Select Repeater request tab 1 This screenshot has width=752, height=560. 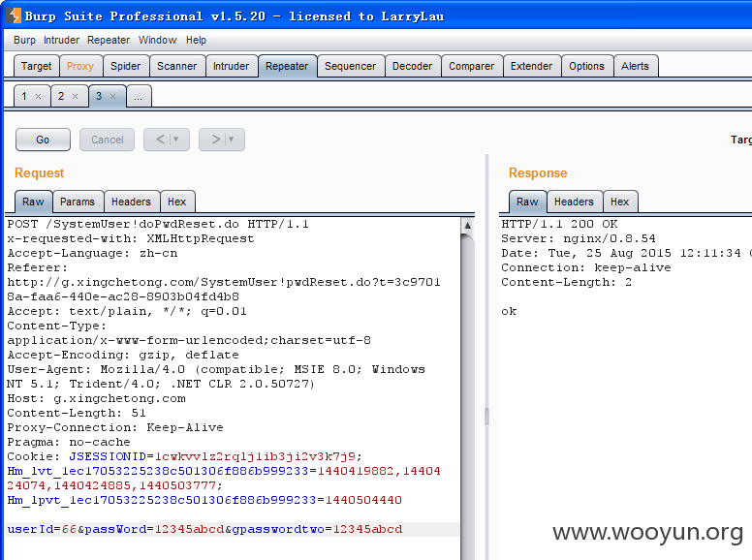24,96
